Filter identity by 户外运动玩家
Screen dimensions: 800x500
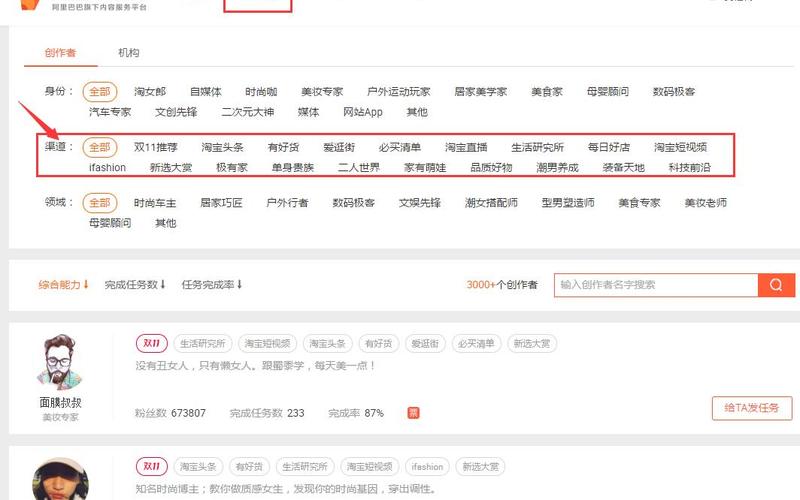[x=398, y=92]
